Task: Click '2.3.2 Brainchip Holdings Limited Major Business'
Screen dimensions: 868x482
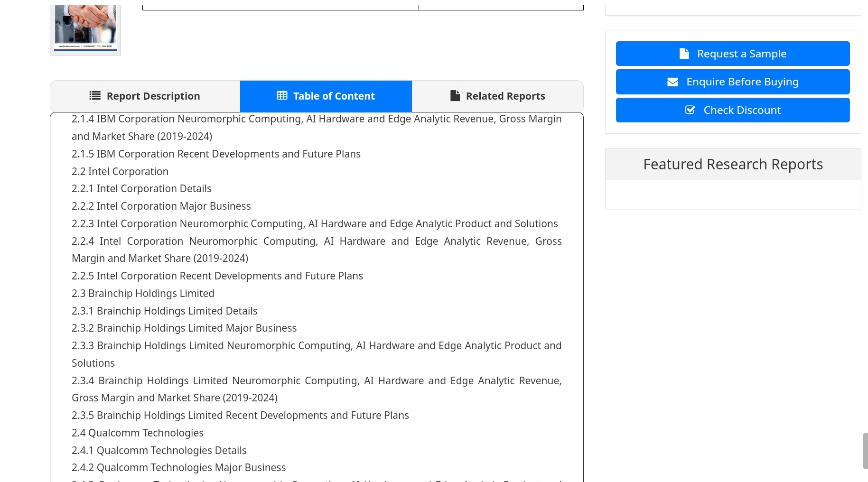Action: pos(184,328)
